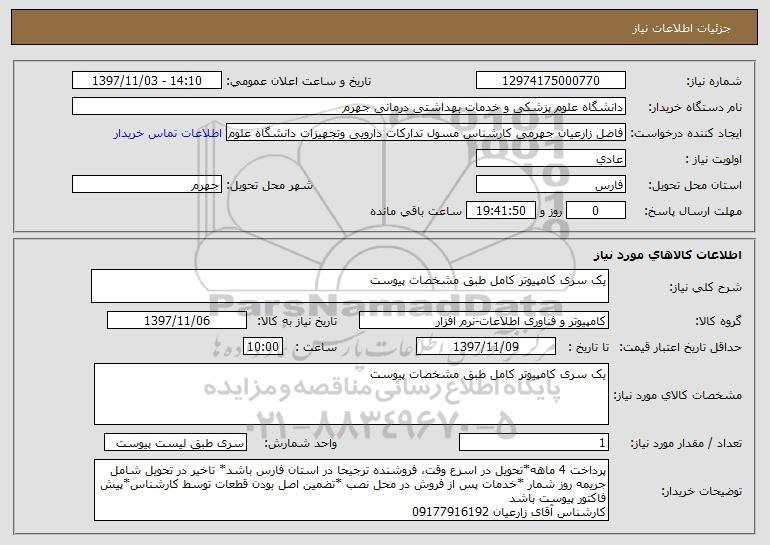Open the اطلاعات تماس خریدار link
The height and width of the screenshot is (545, 770).
pyautogui.click(x=168, y=134)
